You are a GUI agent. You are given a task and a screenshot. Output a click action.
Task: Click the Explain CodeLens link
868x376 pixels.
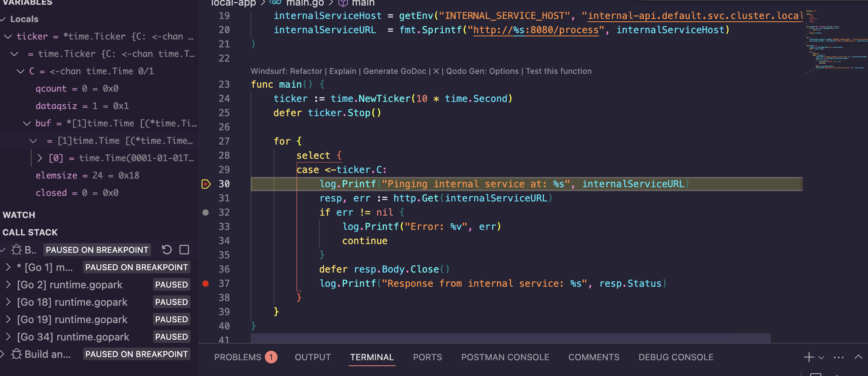342,71
